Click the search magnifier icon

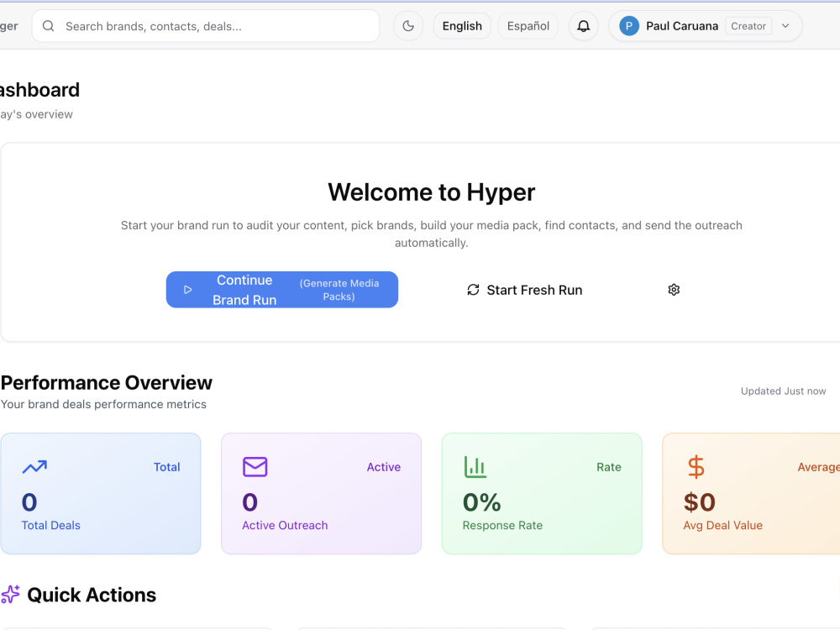(x=48, y=26)
